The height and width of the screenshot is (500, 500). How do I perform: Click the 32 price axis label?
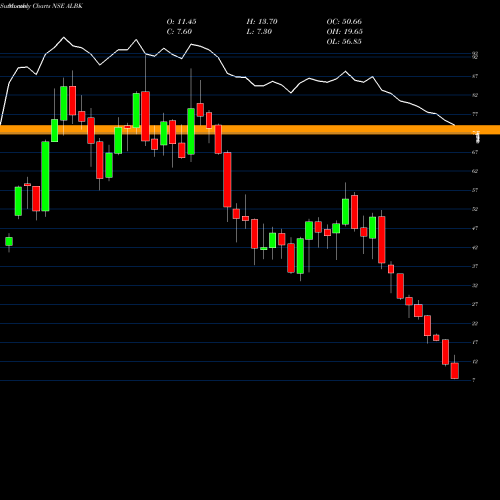[475, 286]
